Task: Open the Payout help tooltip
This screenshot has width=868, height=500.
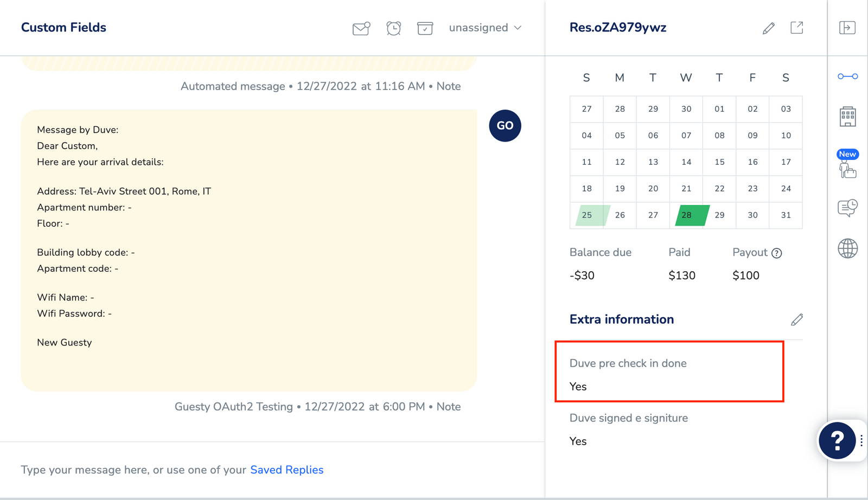Action: tap(777, 253)
